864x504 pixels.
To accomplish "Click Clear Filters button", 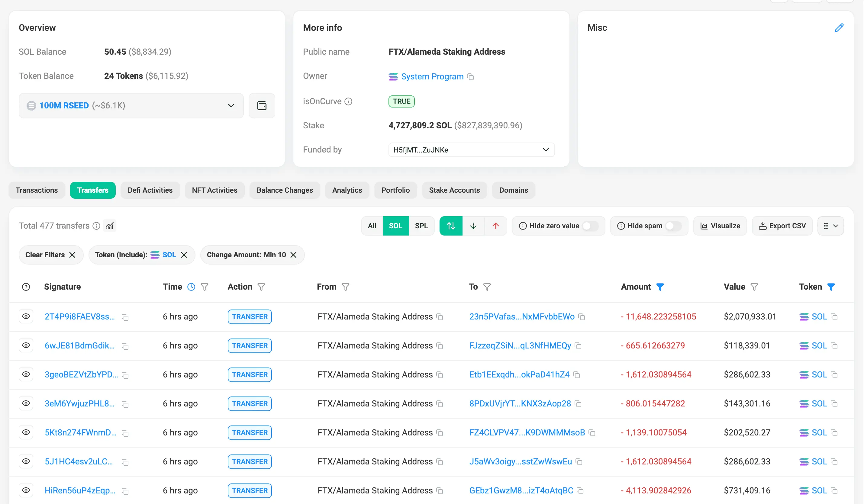I will pyautogui.click(x=51, y=255).
